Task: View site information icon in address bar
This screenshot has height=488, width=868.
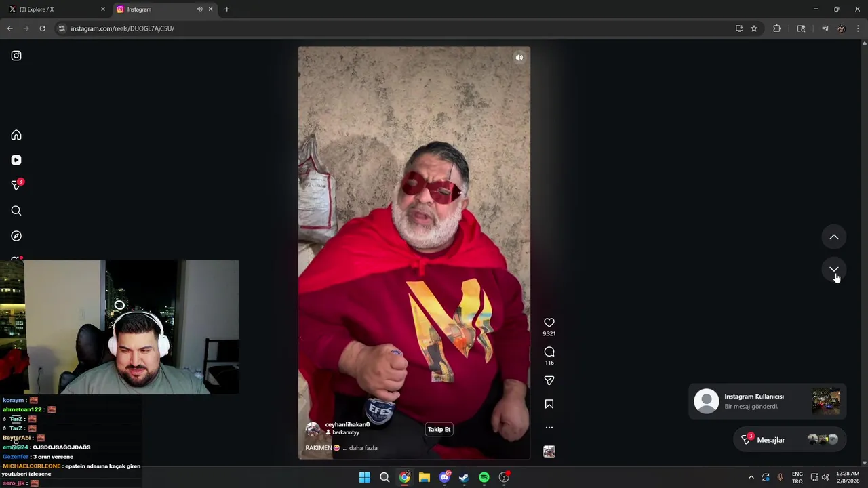Action: pos(62,28)
